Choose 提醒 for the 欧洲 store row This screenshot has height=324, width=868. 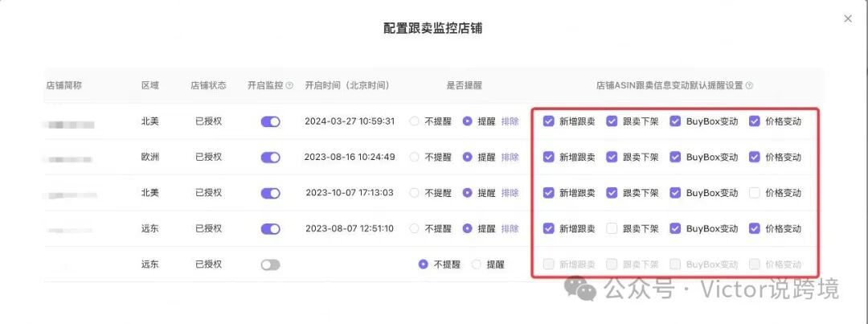[467, 158]
